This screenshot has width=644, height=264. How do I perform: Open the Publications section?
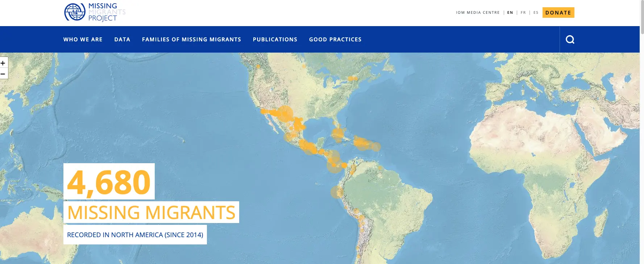point(275,40)
